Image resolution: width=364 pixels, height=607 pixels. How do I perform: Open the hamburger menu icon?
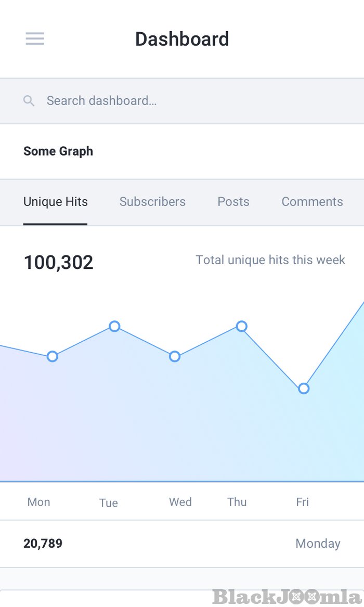pos(35,38)
